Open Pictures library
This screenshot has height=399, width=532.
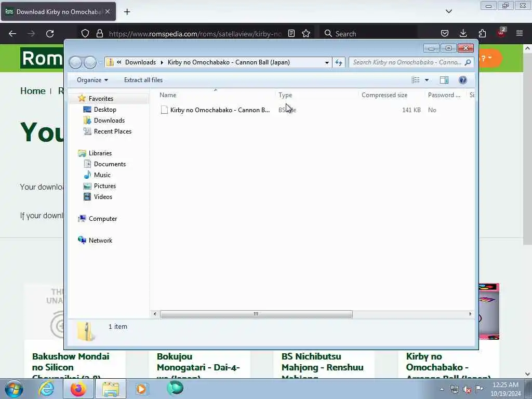point(105,186)
